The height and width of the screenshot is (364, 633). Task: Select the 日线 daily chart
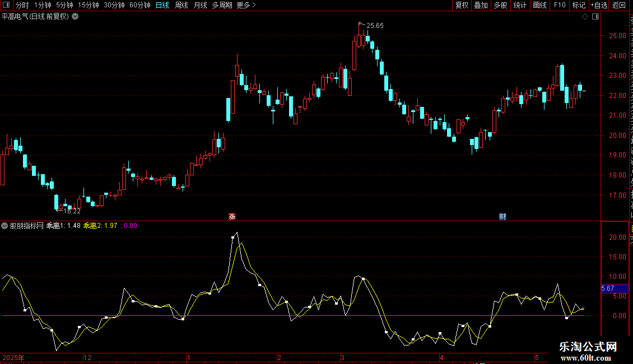tap(162, 5)
